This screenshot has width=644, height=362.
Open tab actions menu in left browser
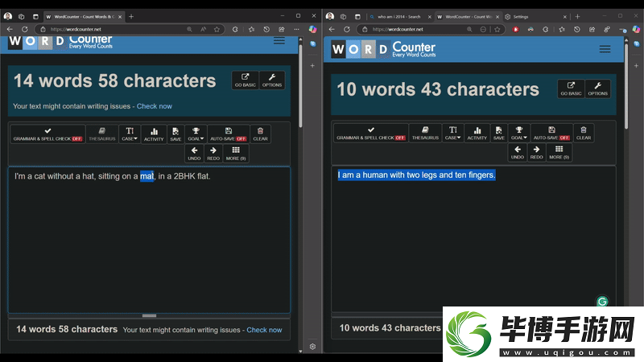[35, 16]
